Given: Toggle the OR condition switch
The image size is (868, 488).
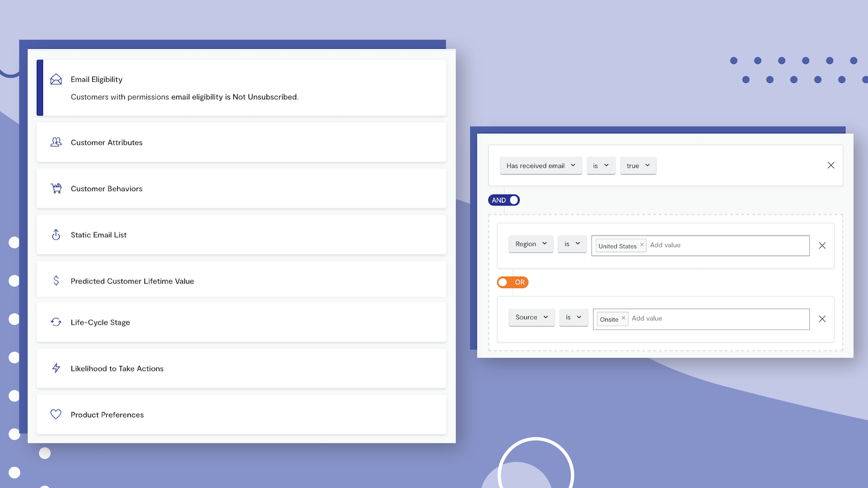Looking at the screenshot, I should click(x=513, y=282).
